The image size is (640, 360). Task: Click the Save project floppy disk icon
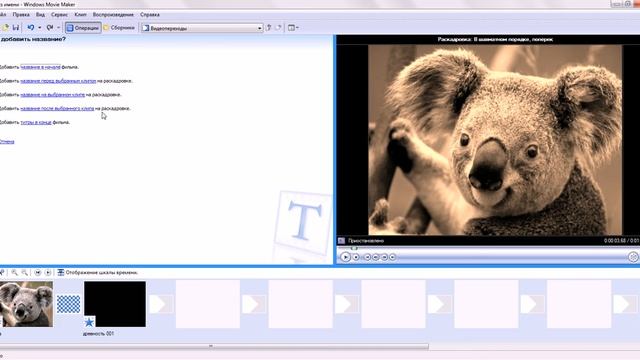(16, 28)
